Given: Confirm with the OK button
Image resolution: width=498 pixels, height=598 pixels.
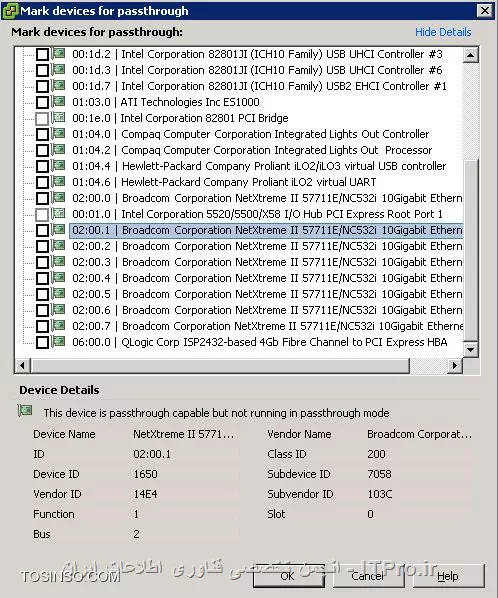Looking at the screenshot, I should pos(288,576).
